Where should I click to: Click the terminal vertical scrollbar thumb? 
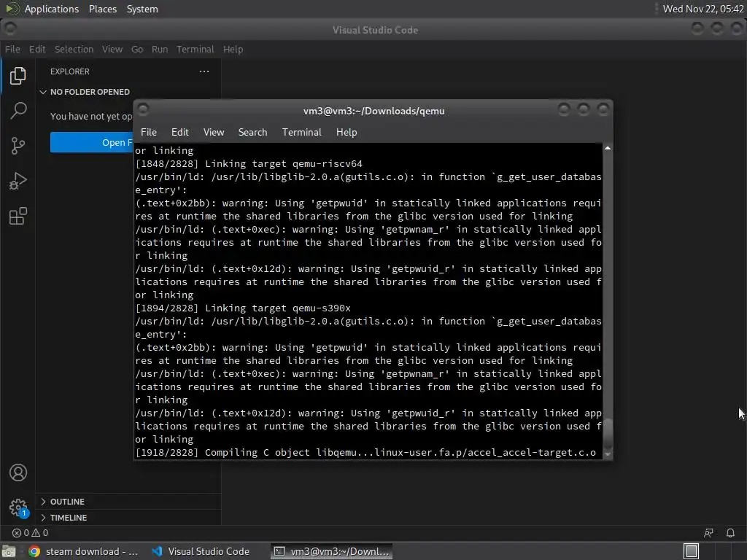tap(608, 433)
